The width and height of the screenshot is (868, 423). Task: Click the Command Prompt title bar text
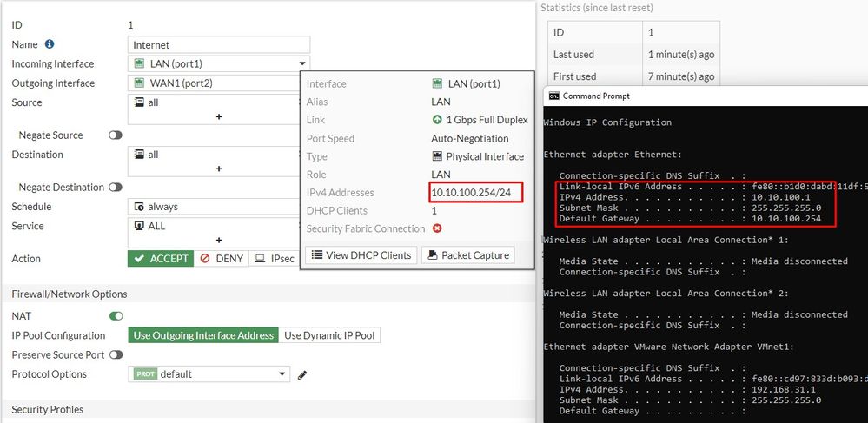click(596, 96)
